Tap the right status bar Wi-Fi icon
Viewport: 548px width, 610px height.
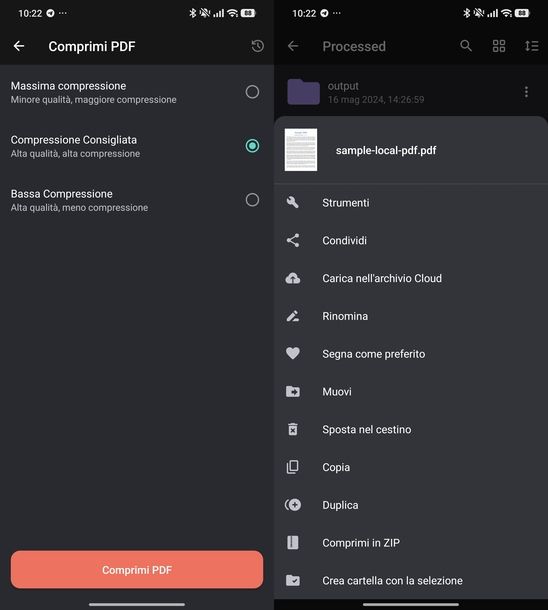(x=506, y=13)
